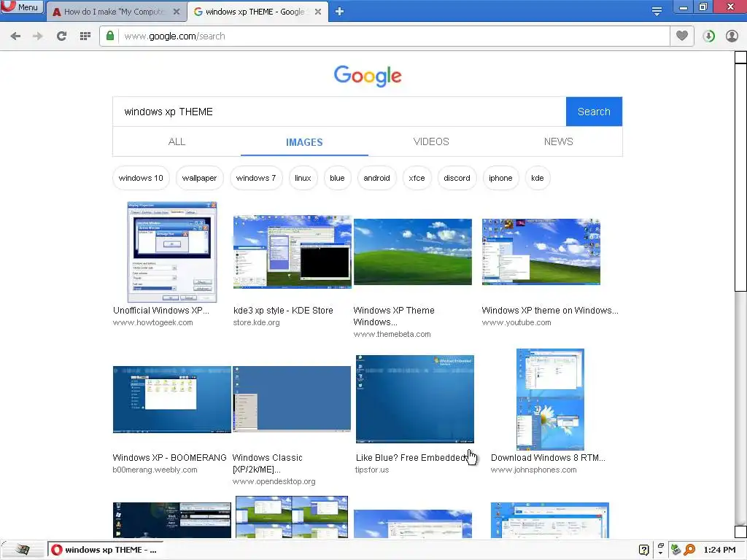This screenshot has width=747, height=560.
Task: Filter by 'blue' chip
Action: click(337, 178)
